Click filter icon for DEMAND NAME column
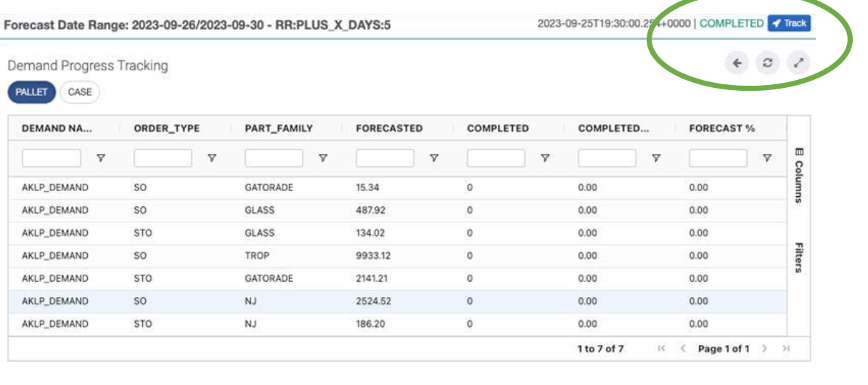This screenshot has width=868, height=385. [101, 158]
